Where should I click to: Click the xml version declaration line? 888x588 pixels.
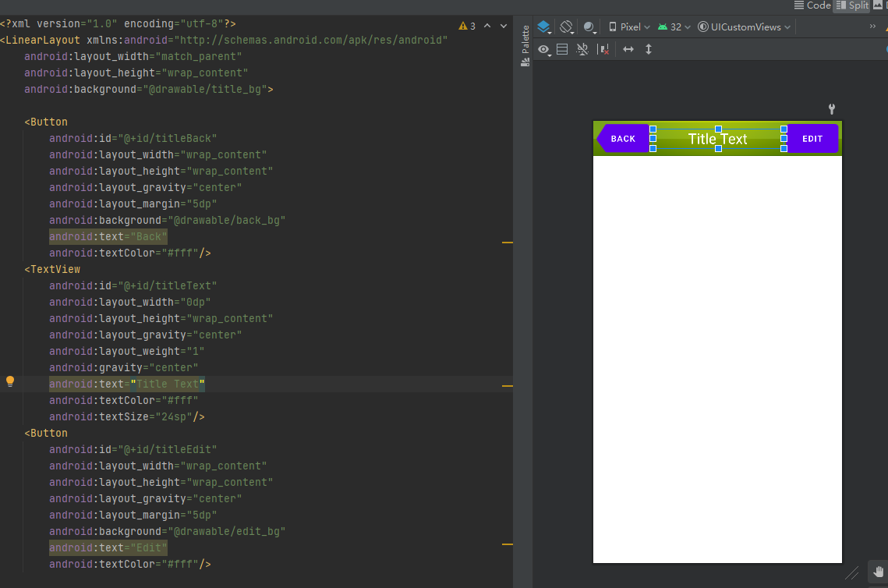(x=118, y=24)
